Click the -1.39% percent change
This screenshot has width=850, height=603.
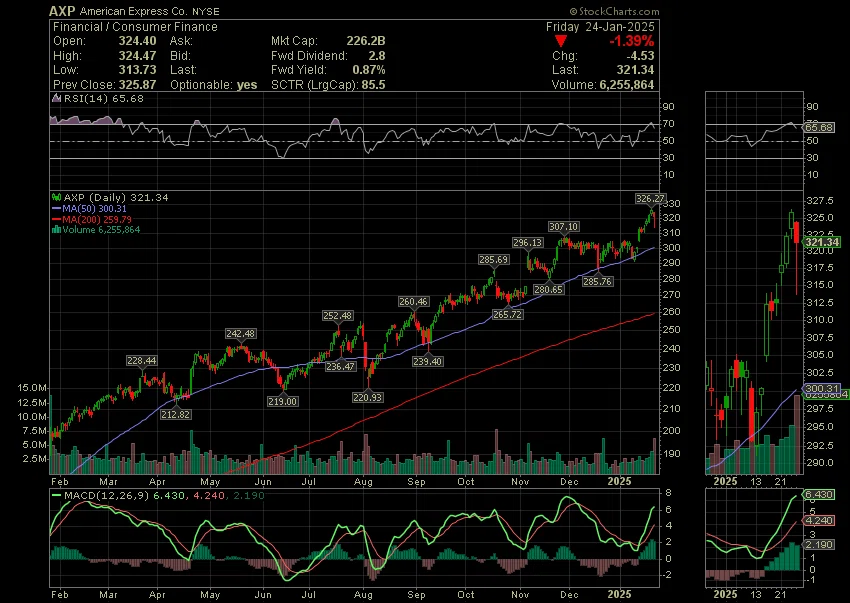(632, 41)
